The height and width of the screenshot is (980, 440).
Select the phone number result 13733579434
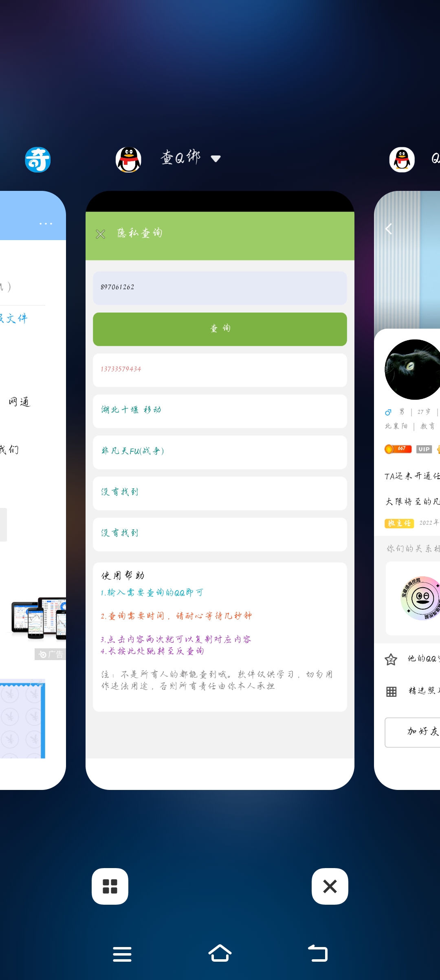click(x=220, y=370)
